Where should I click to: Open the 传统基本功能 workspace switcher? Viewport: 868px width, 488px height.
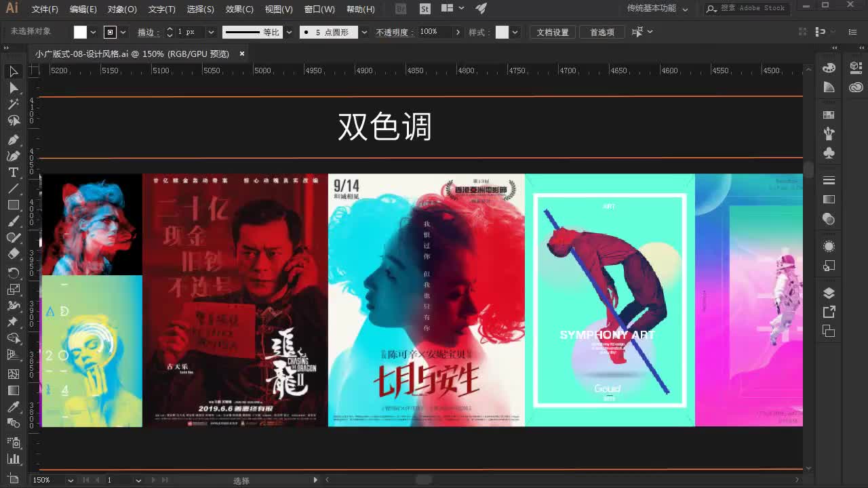click(657, 9)
